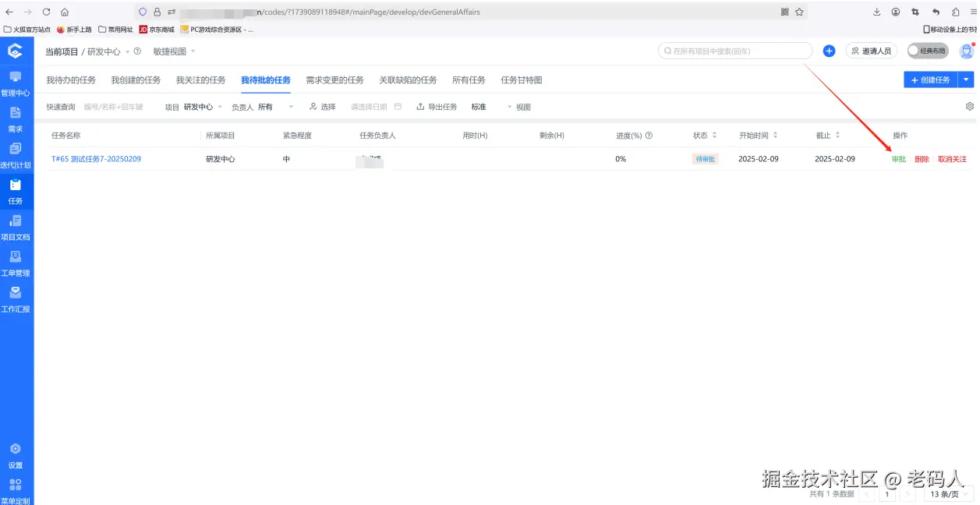
Task: Open task T#65 测试任务7-20250209
Action: coord(96,159)
